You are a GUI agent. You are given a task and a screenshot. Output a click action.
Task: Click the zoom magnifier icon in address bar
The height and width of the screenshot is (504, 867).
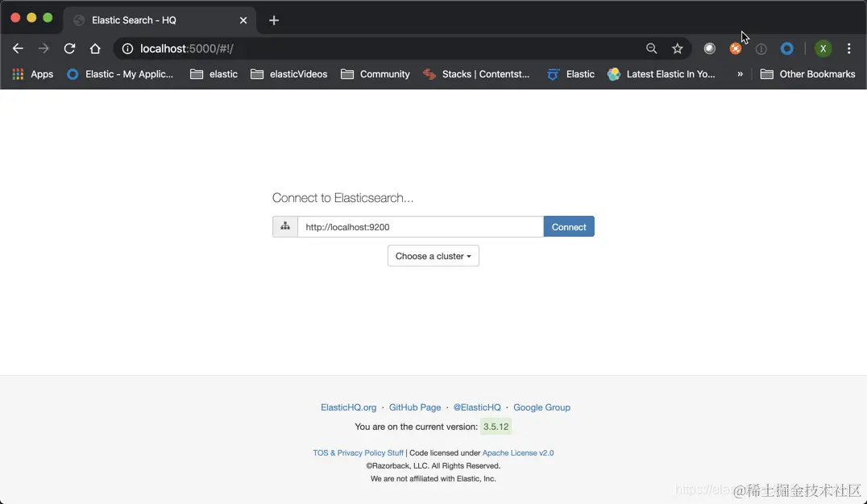pyautogui.click(x=651, y=48)
